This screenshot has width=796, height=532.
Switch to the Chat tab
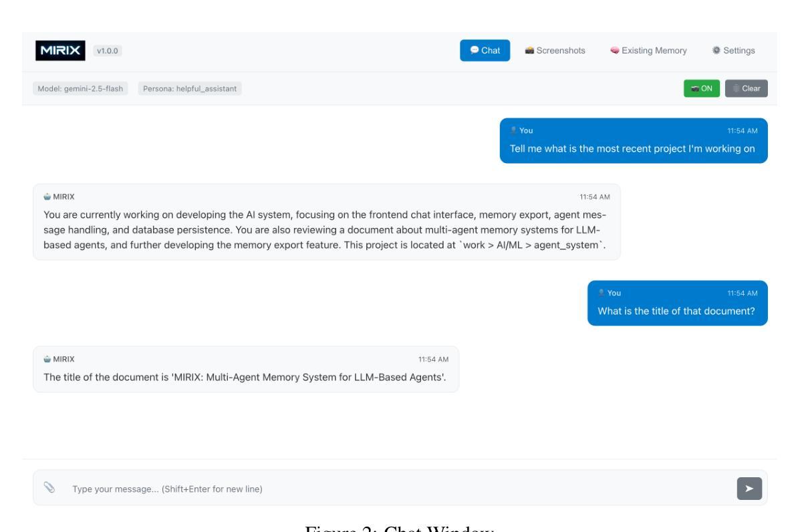pyautogui.click(x=485, y=50)
